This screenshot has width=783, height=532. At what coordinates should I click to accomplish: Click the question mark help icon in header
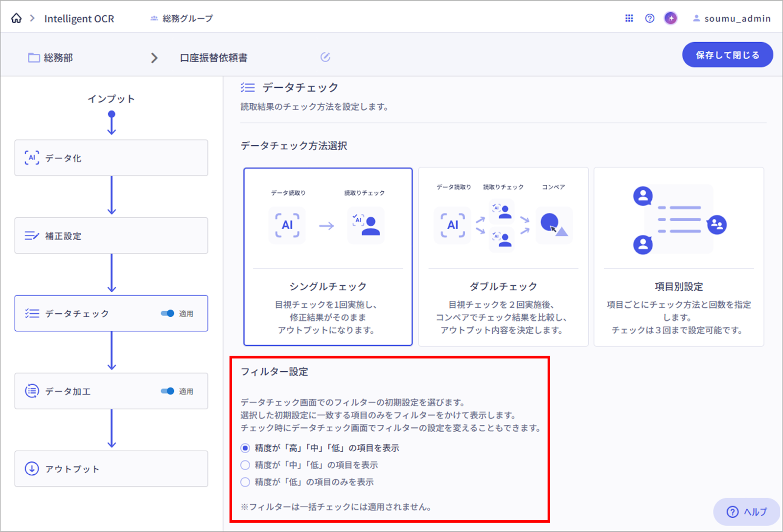click(649, 18)
